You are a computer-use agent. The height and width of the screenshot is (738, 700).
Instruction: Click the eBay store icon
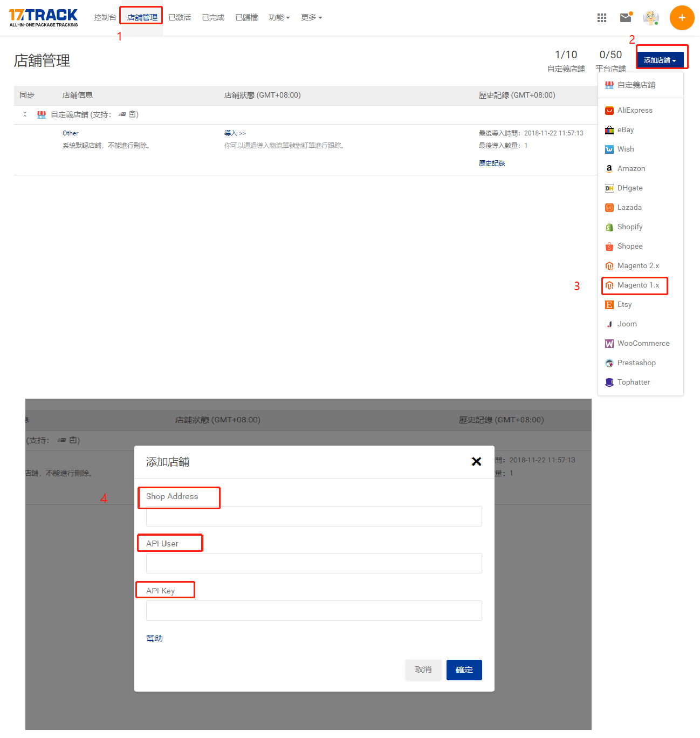(x=609, y=130)
